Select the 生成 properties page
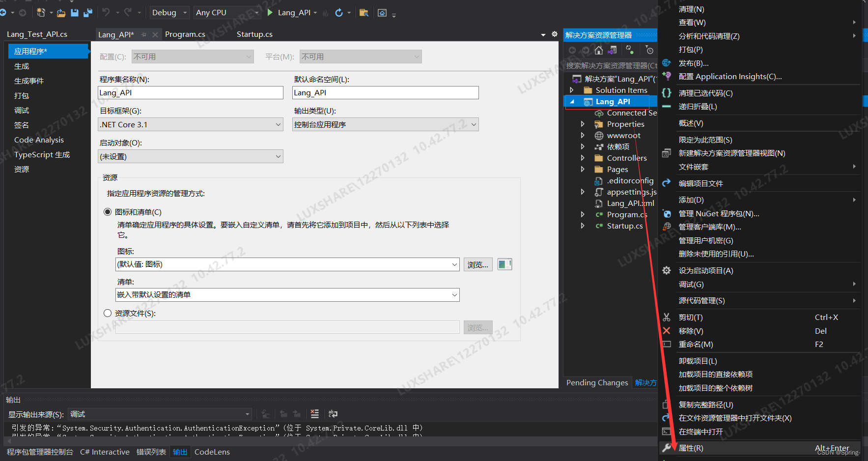868x461 pixels. coord(47,66)
